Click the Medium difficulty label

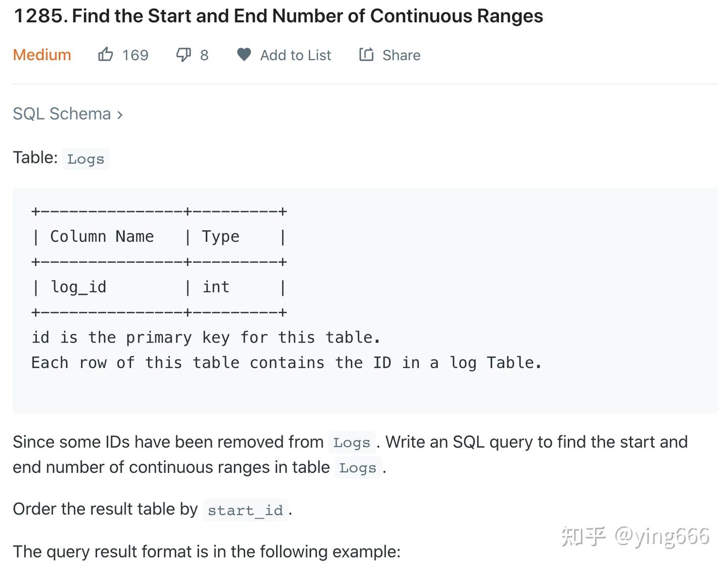pyautogui.click(x=42, y=55)
